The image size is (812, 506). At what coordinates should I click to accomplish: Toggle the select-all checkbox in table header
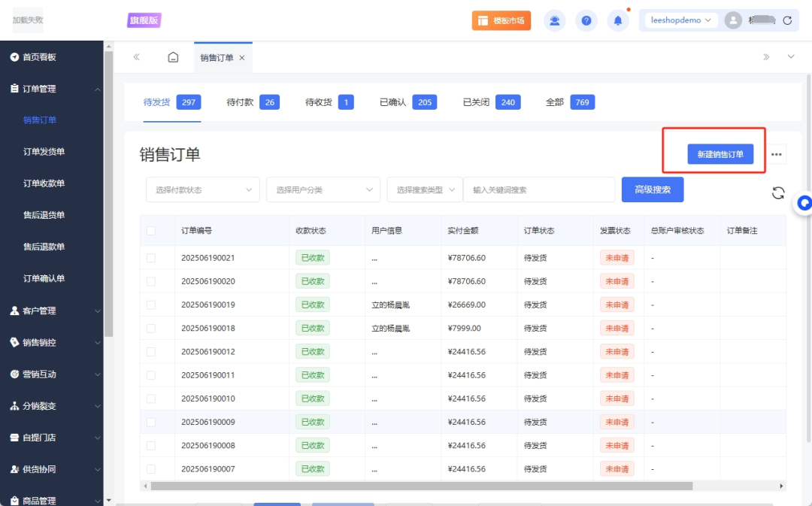tap(151, 231)
